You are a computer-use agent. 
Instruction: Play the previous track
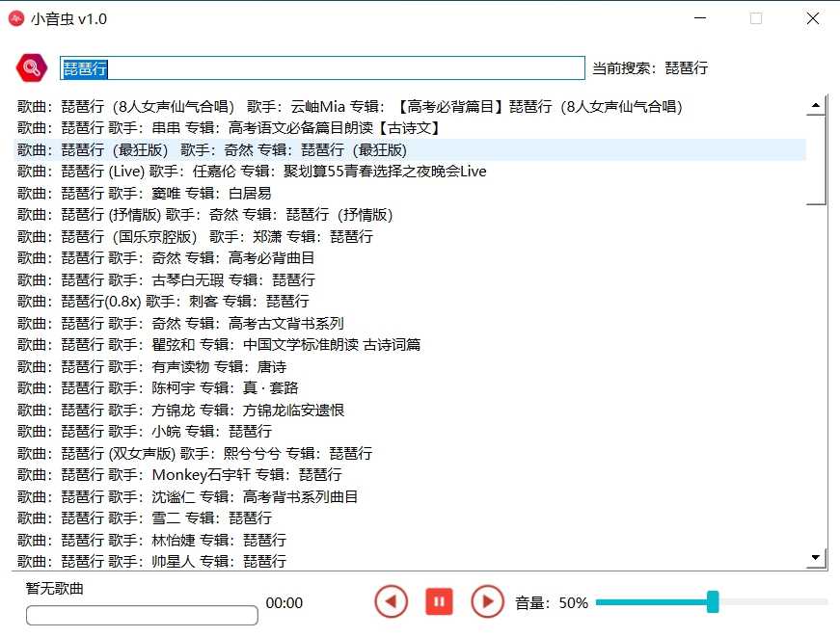pyautogui.click(x=392, y=601)
